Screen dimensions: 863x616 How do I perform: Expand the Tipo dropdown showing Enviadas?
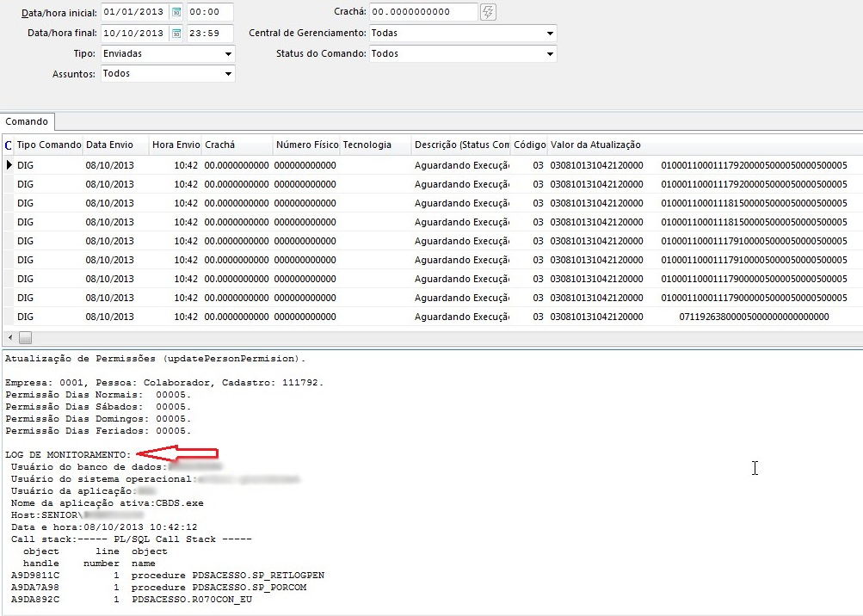tap(228, 54)
